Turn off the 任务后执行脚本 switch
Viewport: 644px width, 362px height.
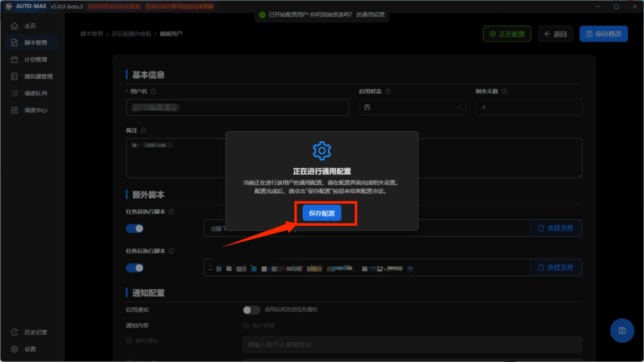135,267
